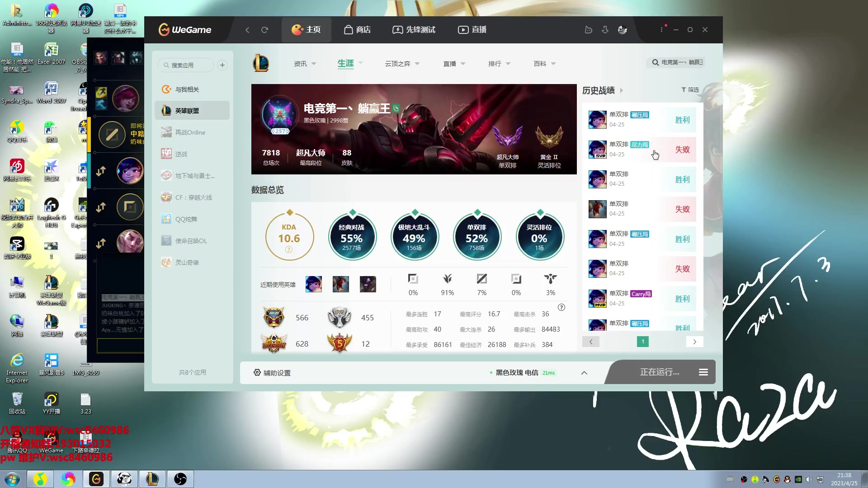Viewport: 868px width, 488px height.
Task: Click the WeGame logo in title bar
Action: (x=185, y=30)
